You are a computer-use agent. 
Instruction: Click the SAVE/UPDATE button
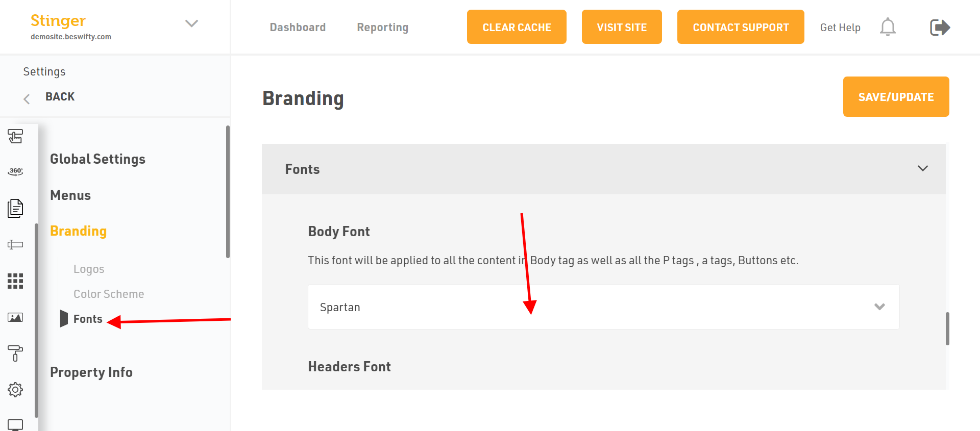tap(896, 97)
